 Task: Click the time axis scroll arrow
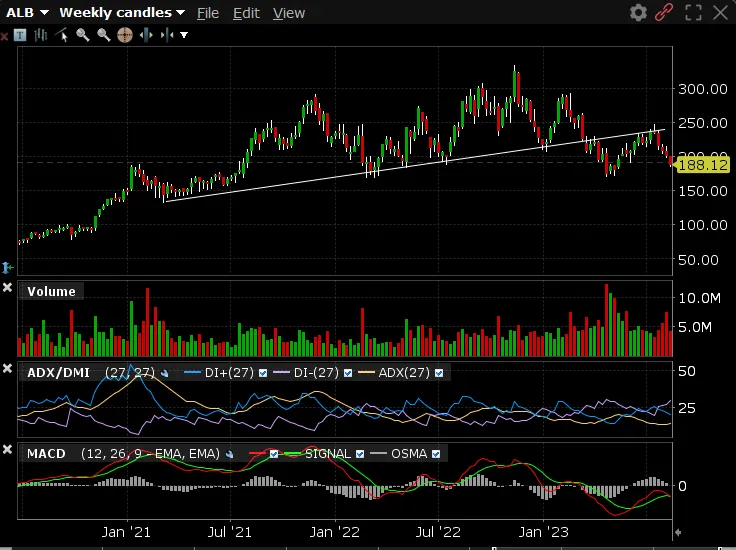click(678, 532)
